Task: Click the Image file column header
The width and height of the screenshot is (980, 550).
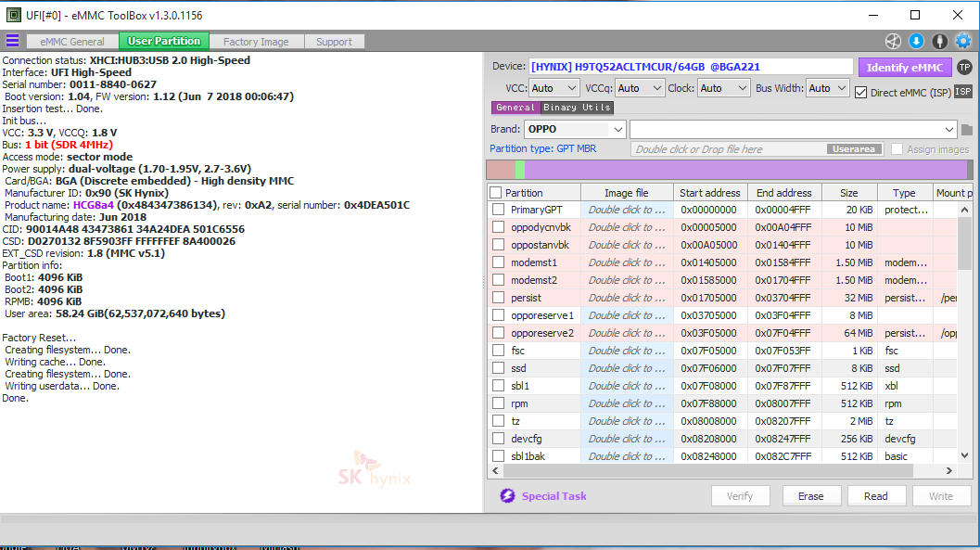Action: click(x=626, y=193)
